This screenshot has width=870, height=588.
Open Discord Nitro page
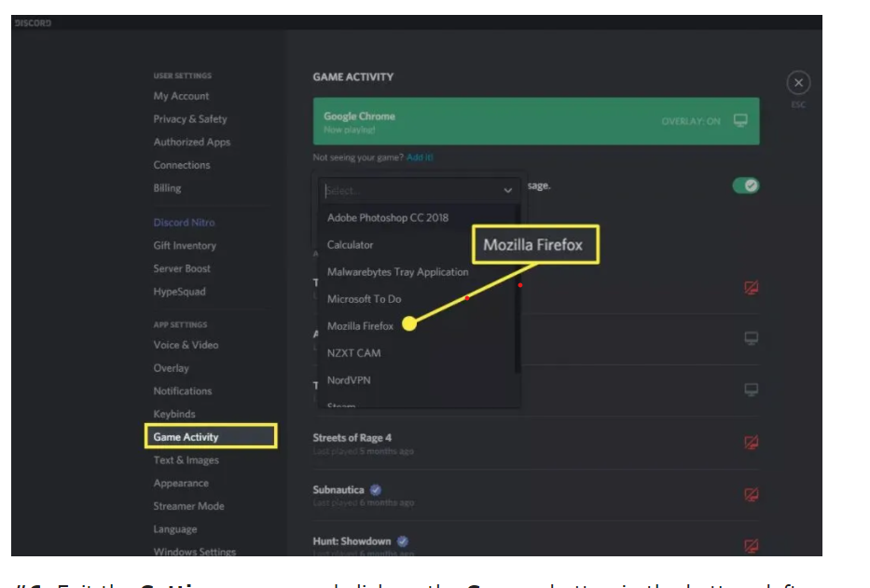[x=185, y=223]
